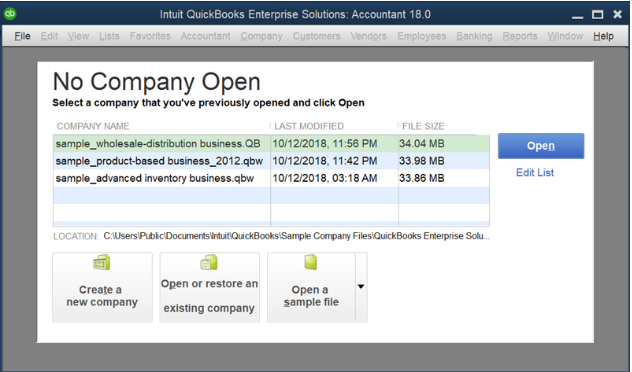This screenshot has width=632, height=372.
Task: Click Open a sample file button
Action: pos(311,287)
